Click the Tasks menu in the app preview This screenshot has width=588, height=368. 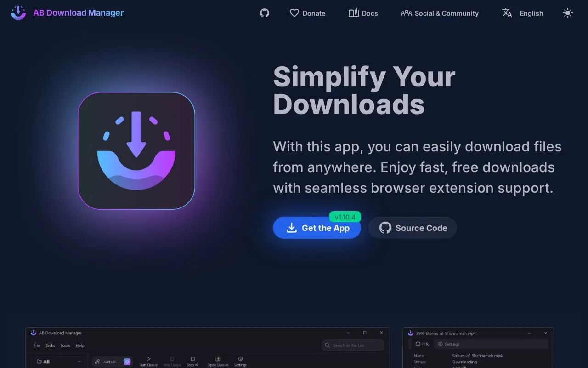[50, 345]
